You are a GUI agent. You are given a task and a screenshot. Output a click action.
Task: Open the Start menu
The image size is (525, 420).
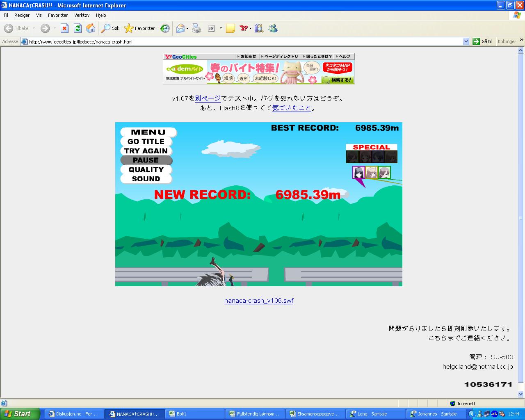(x=20, y=414)
